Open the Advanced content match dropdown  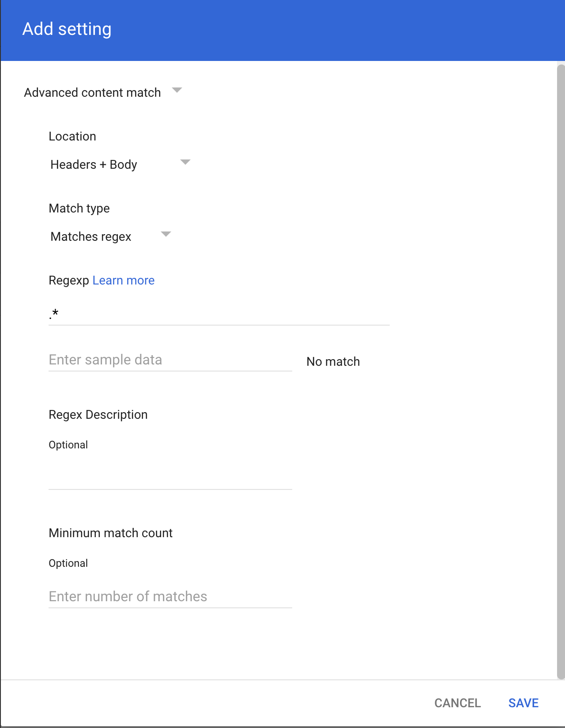click(93, 92)
